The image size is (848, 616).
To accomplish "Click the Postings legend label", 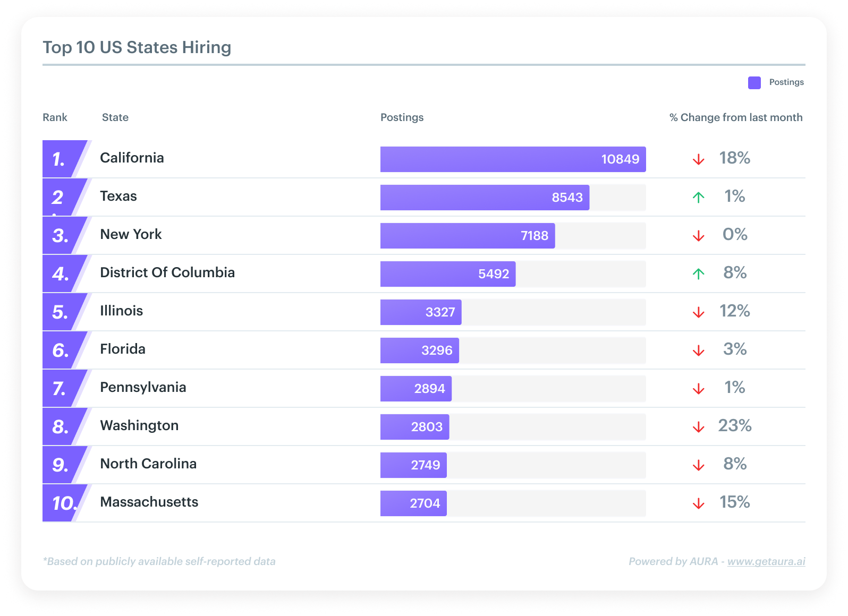I will tap(786, 82).
